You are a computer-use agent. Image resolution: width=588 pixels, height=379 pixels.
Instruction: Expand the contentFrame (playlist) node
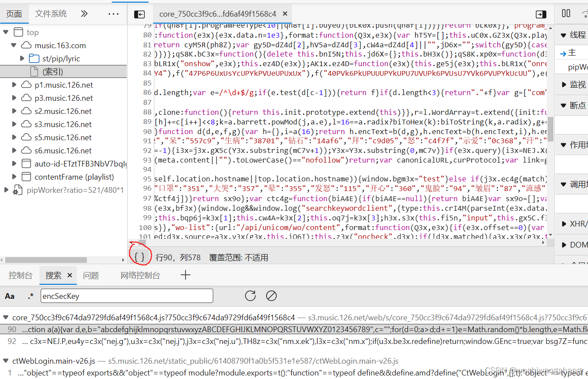click(x=14, y=177)
